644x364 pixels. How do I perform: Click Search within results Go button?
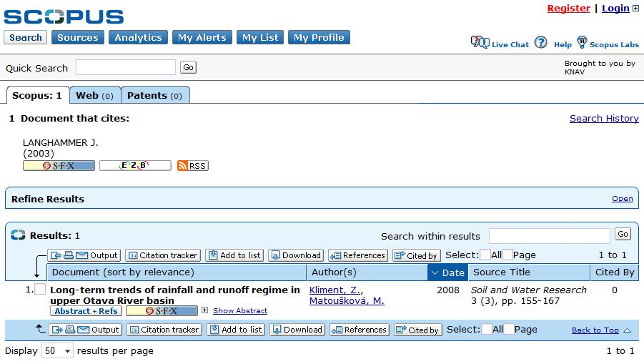623,234
